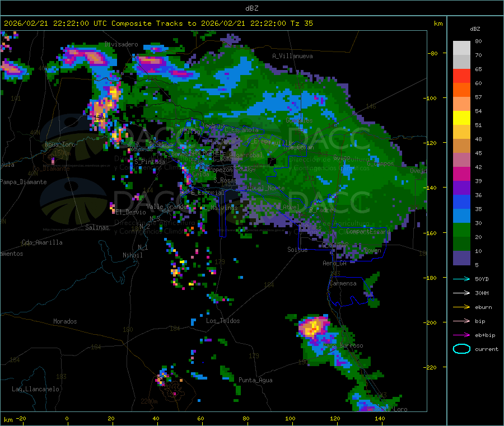Click the green 30–20 dBZ legend swatch
504x426 pixels.
pyautogui.click(x=461, y=230)
